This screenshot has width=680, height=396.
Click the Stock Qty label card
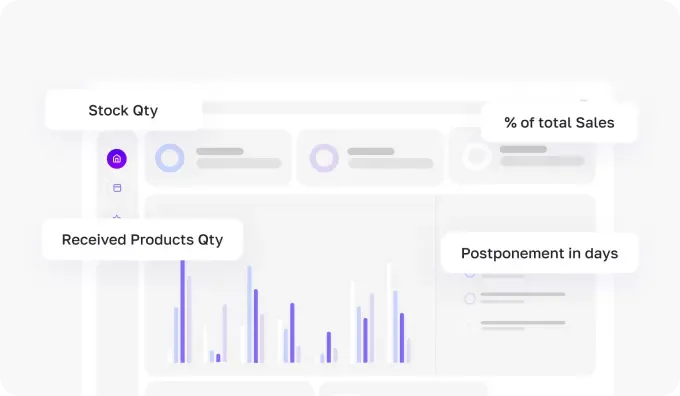[x=123, y=110]
